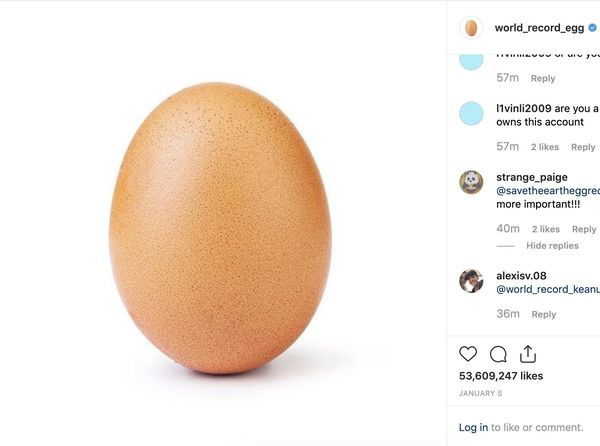
Task: Collapse the thread with Hide replies
Action: [552, 245]
